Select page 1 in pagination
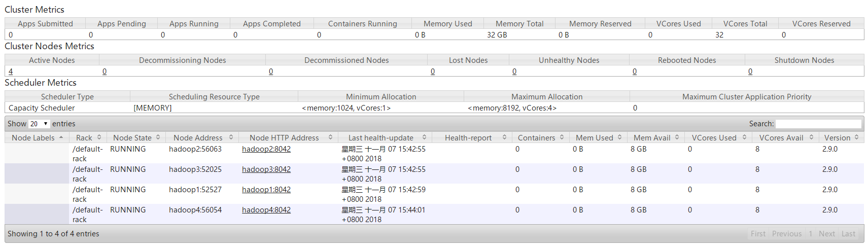This screenshot has width=868, height=248. pyautogui.click(x=811, y=234)
